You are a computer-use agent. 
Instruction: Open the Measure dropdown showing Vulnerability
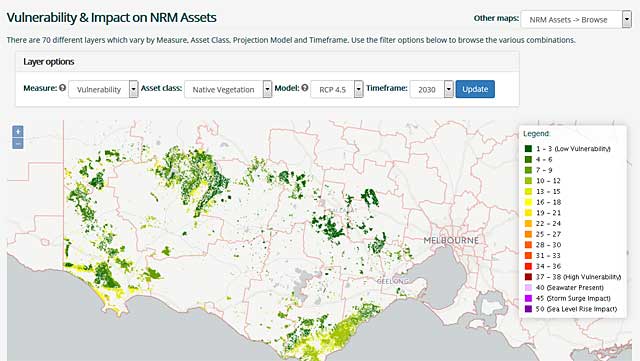pyautogui.click(x=103, y=89)
